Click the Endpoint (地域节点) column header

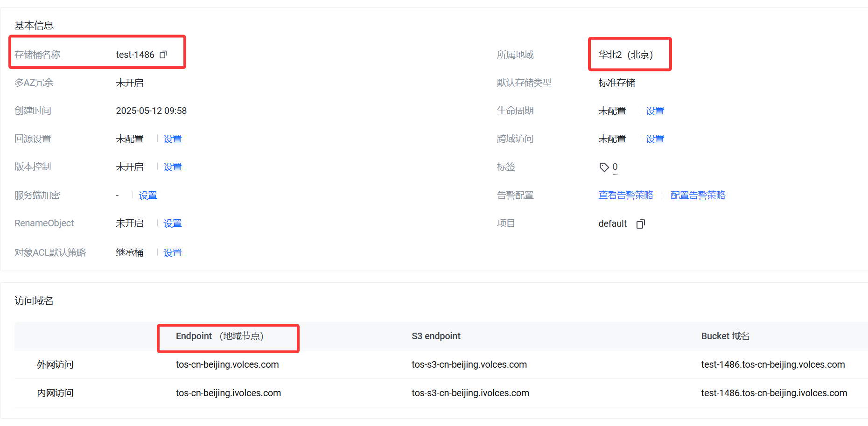(x=220, y=336)
